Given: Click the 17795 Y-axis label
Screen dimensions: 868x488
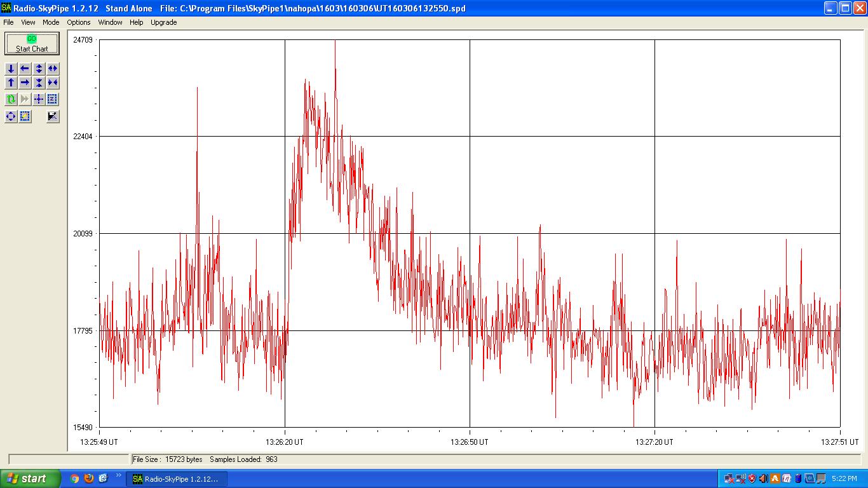Looking at the screenshot, I should [x=83, y=330].
